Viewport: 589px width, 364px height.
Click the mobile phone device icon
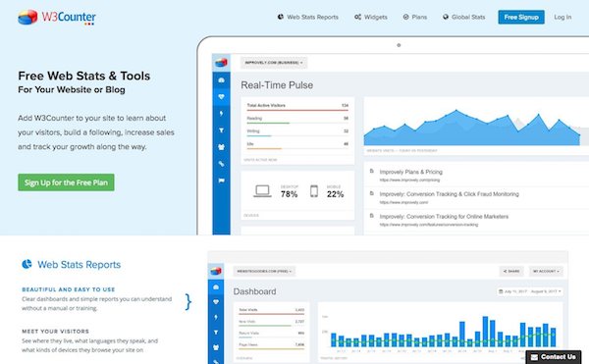click(x=314, y=191)
